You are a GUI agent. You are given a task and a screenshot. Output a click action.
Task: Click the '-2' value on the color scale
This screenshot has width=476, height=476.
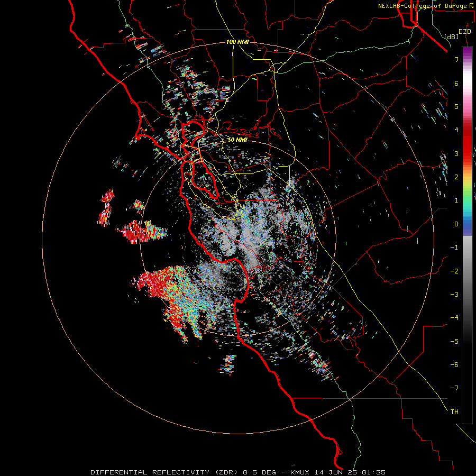coord(454,271)
